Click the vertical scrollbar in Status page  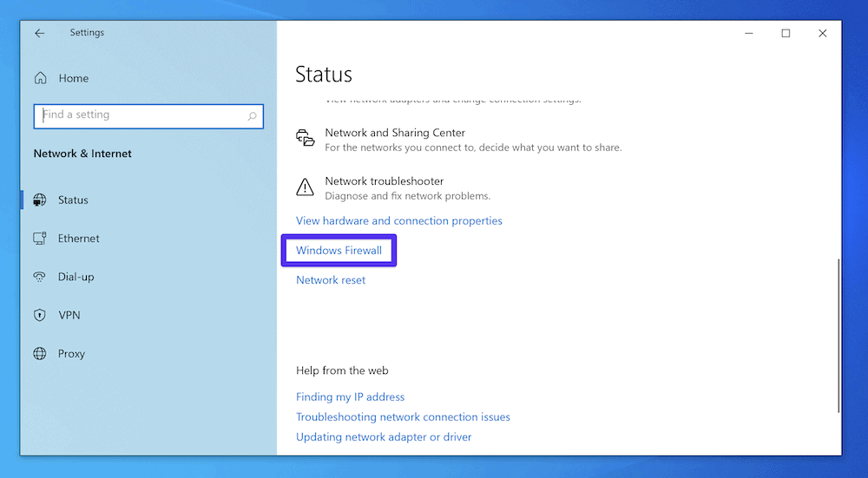pos(838,334)
